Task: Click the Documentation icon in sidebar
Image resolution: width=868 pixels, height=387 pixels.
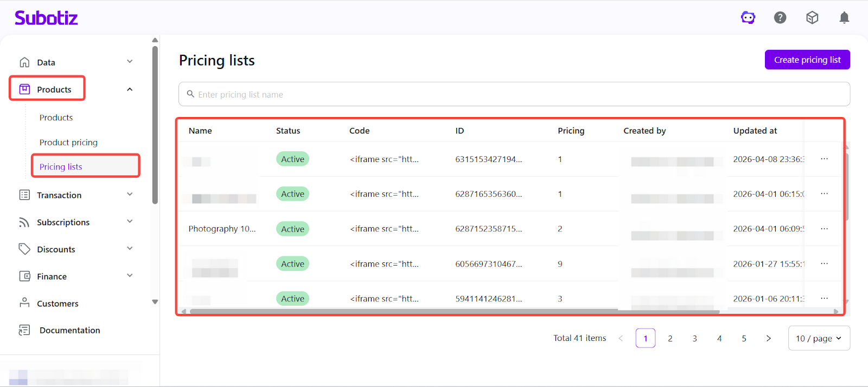Action: 24,330
